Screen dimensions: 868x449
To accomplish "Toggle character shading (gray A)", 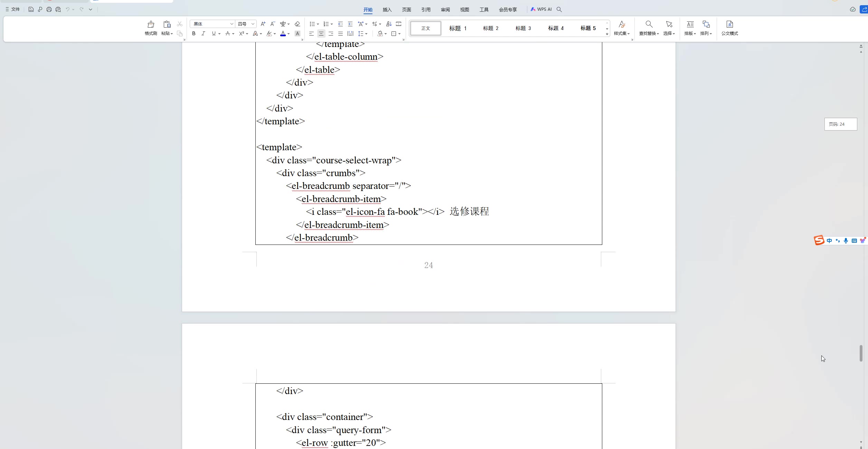I will coord(297,34).
